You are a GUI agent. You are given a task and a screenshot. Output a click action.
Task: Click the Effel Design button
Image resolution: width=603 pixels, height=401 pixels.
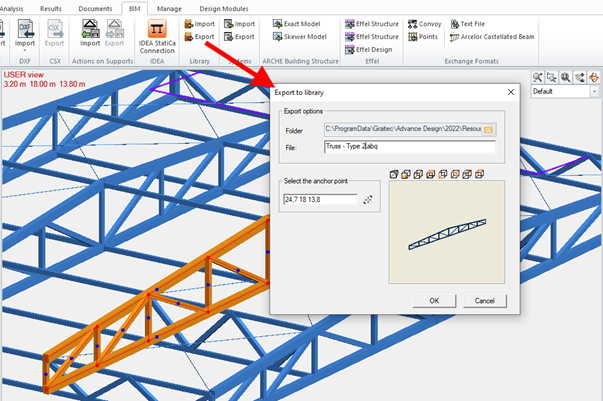pyautogui.click(x=370, y=49)
